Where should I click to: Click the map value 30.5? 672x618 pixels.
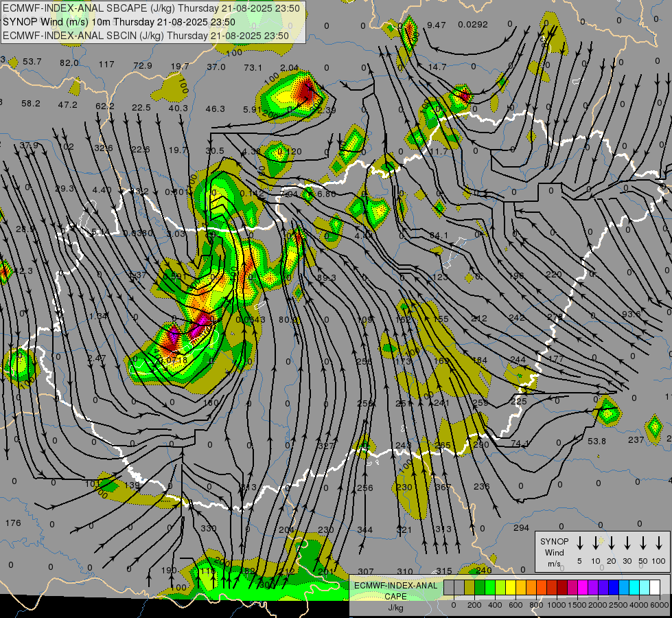click(x=215, y=150)
